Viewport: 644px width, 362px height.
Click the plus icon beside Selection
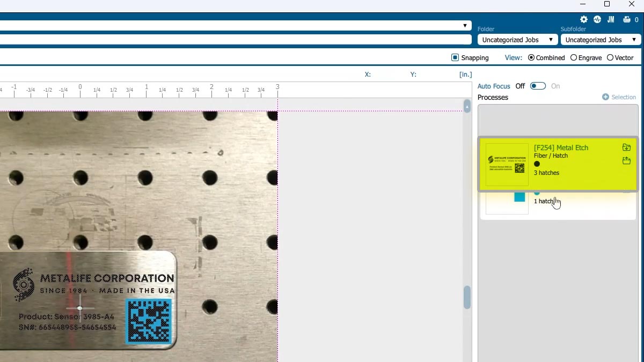tap(605, 97)
